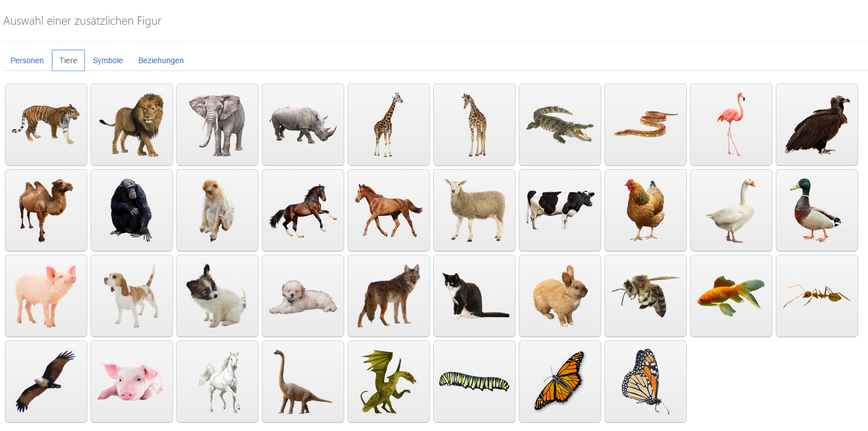Select the flying eagle figure
The width and height of the screenshot is (868, 431).
tap(46, 382)
